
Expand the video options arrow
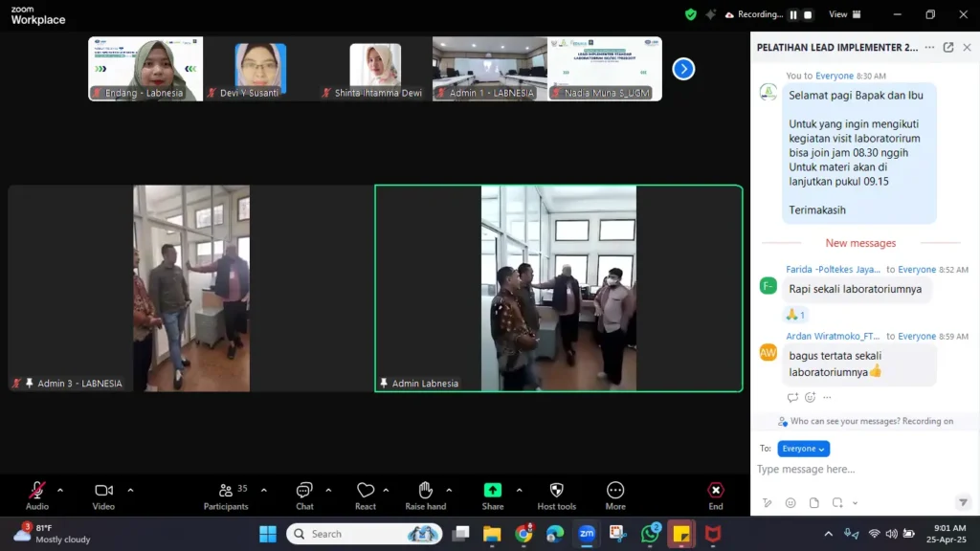[x=130, y=490]
